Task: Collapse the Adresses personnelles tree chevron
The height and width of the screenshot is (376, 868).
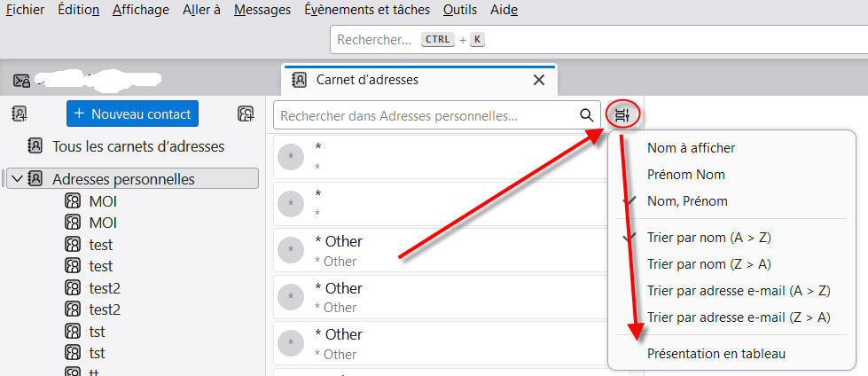Action: [x=17, y=179]
